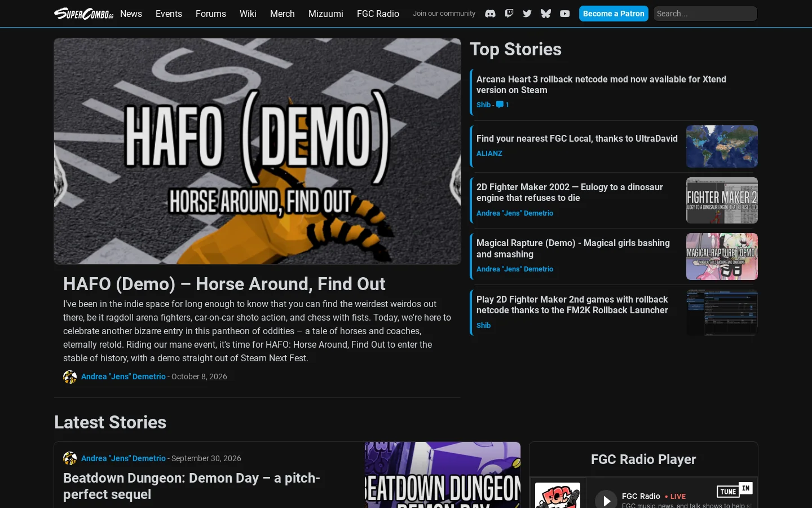The width and height of the screenshot is (812, 508).
Task: Click the Join our community text
Action: point(444,14)
